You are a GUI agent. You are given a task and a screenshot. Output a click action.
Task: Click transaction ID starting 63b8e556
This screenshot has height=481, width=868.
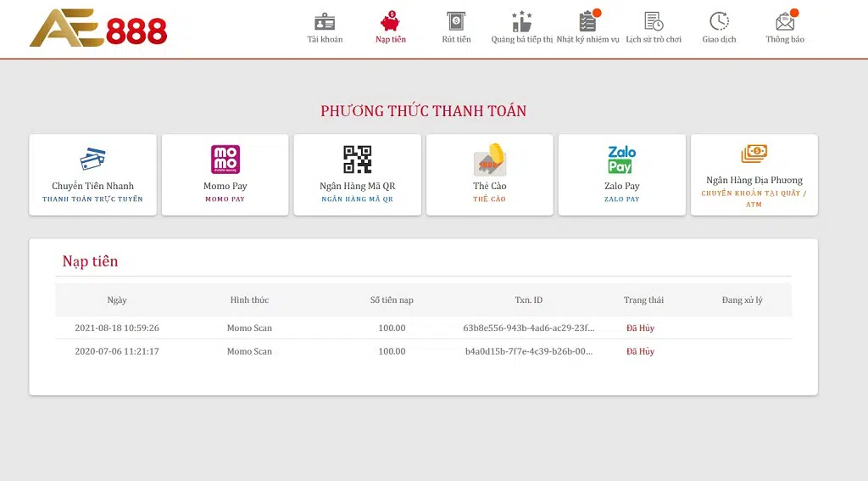[x=529, y=327]
